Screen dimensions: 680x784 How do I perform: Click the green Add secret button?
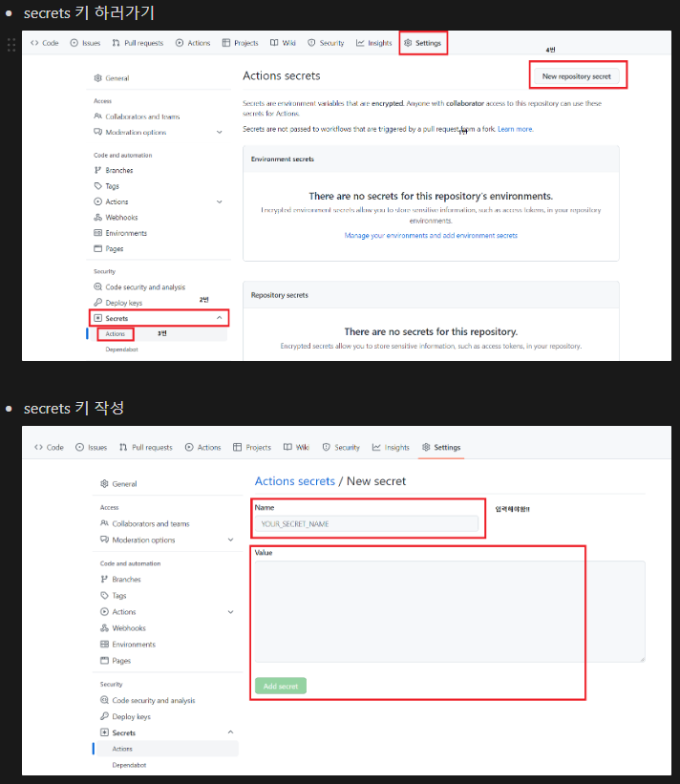pos(281,686)
